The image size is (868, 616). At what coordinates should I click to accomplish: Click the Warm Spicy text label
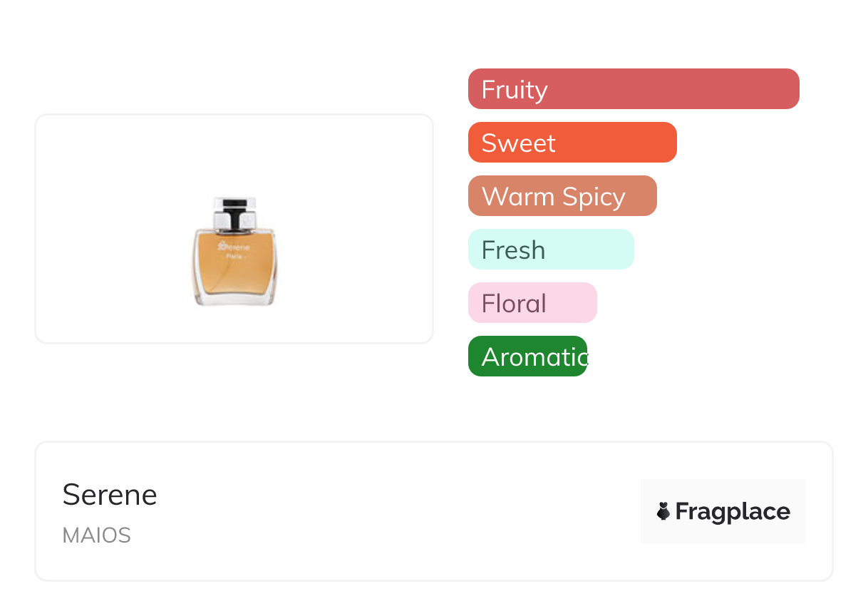(553, 197)
